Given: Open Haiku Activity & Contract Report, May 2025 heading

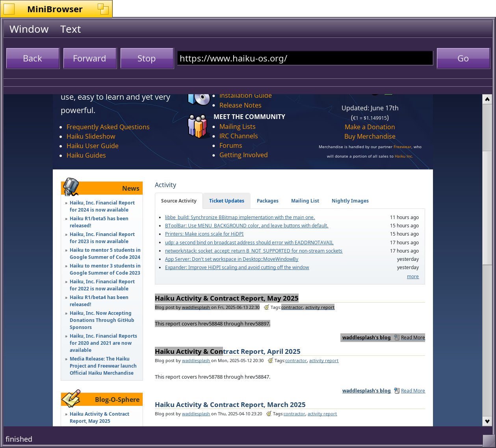Looking at the screenshot, I should point(227,298).
